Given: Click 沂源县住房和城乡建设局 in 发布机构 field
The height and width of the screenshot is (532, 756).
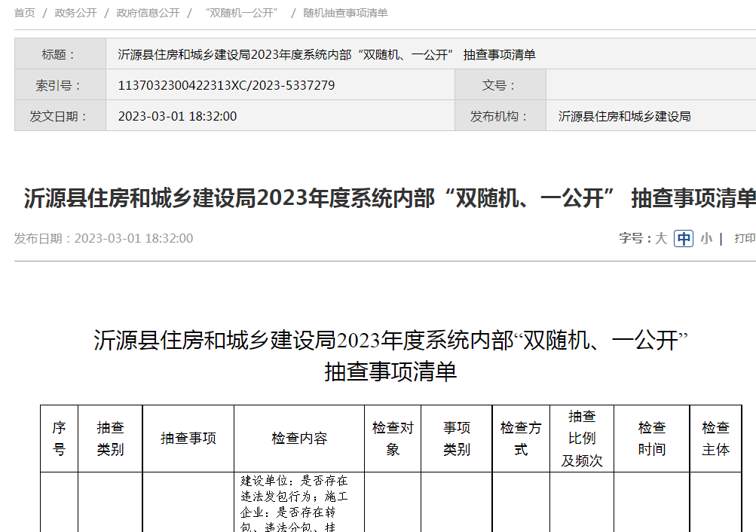Looking at the screenshot, I should tap(624, 116).
